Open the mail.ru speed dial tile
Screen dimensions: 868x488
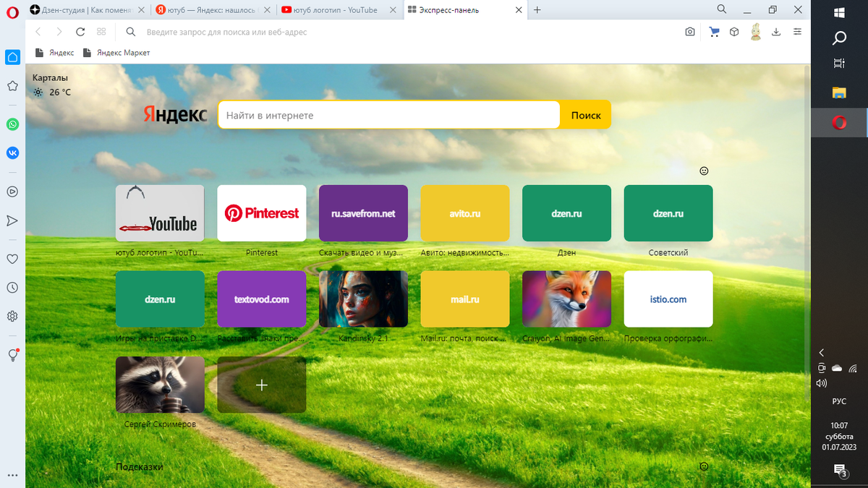tap(465, 299)
